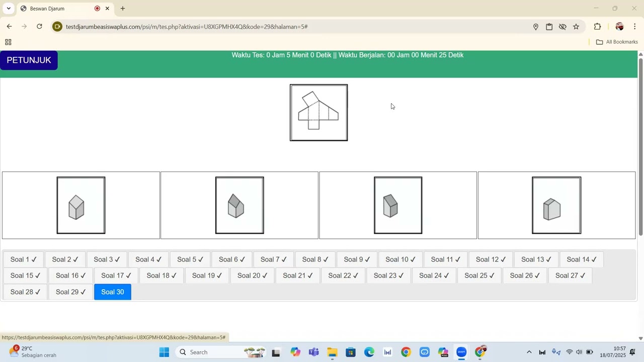Choose the third answer with slanted dark prism

pos(398,205)
